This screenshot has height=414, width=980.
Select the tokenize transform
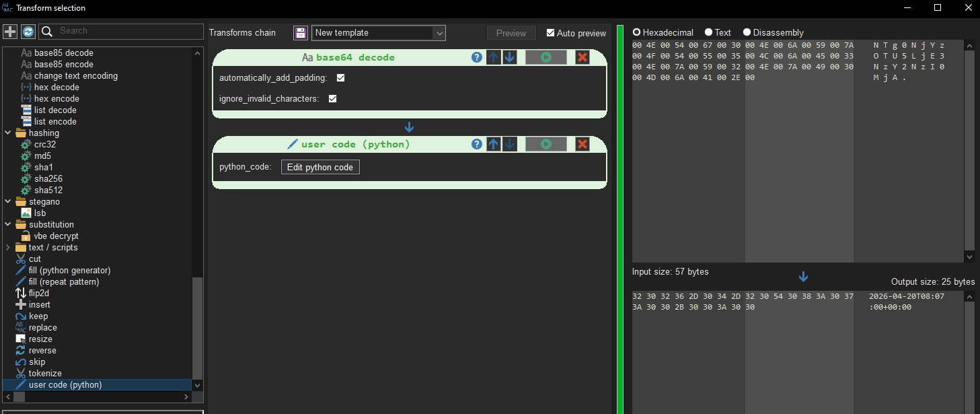[45, 374]
